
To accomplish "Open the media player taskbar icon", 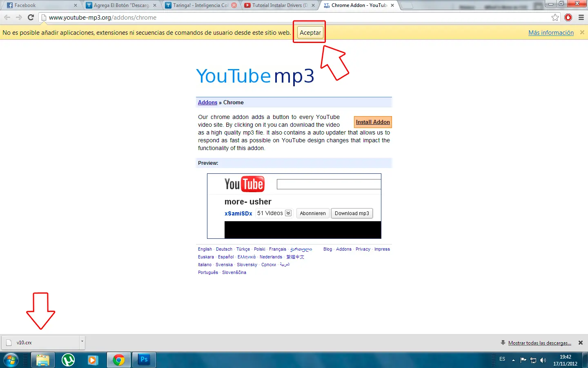I will (93, 360).
